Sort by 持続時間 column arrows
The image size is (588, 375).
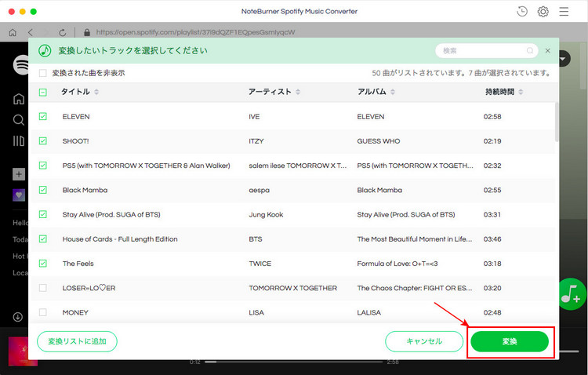521,92
